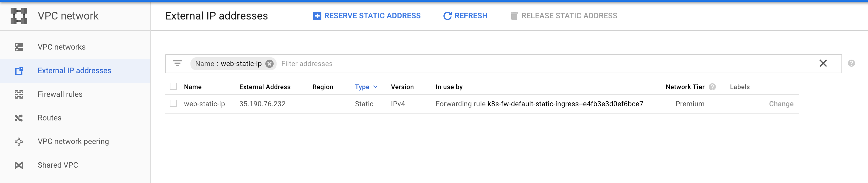
Task: Sort by the Type column arrow
Action: coord(375,87)
